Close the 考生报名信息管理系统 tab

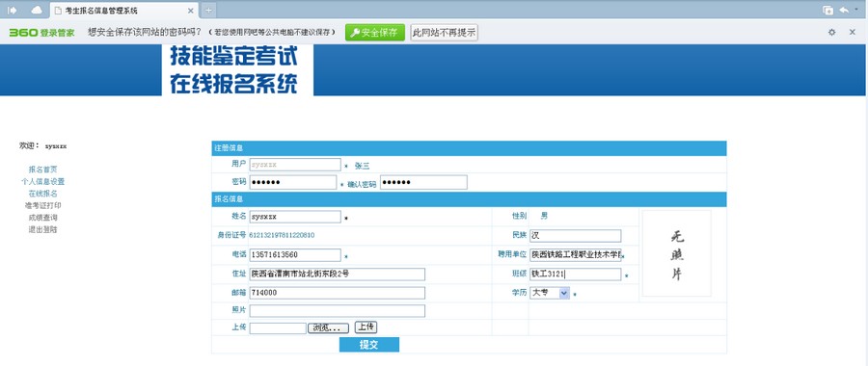pyautogui.click(x=190, y=11)
